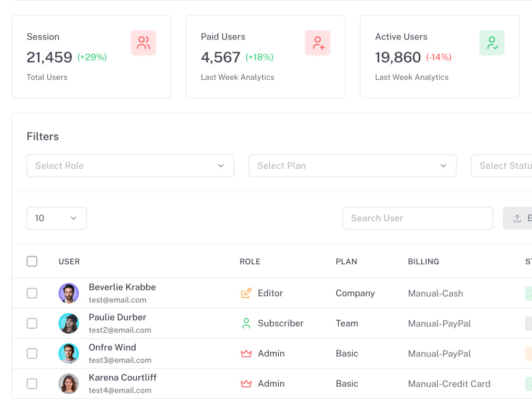Click email test@email.com
This screenshot has width=532, height=399.
click(x=118, y=300)
